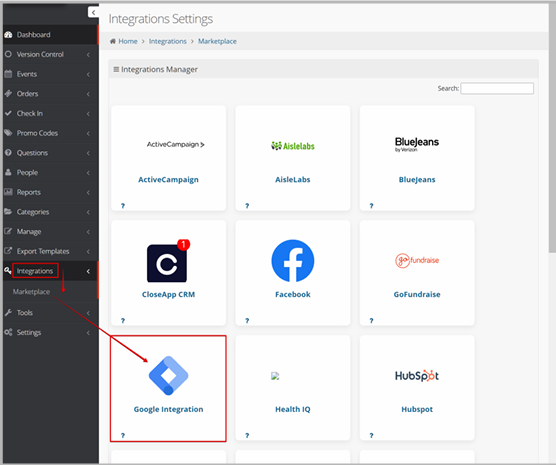Image resolution: width=556 pixels, height=465 pixels.
Task: Click the Integrations key icon
Action: tap(8, 271)
